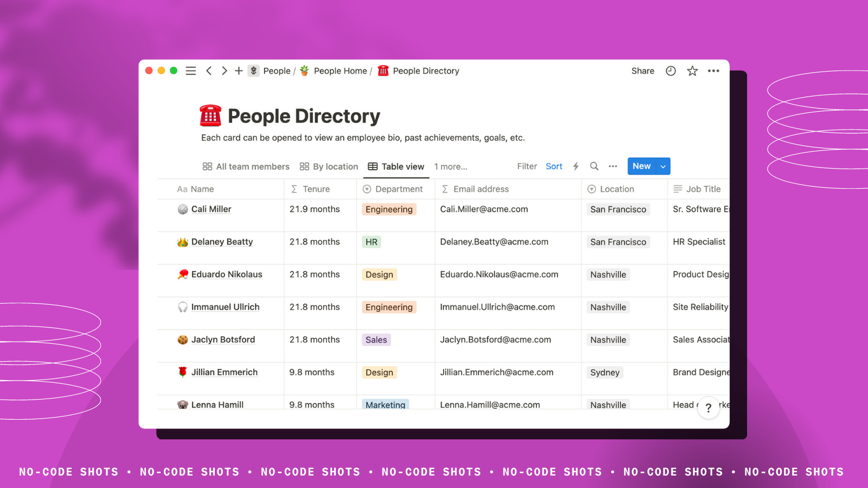Click the Sales department tag
This screenshot has width=868, height=488.
pyautogui.click(x=376, y=340)
